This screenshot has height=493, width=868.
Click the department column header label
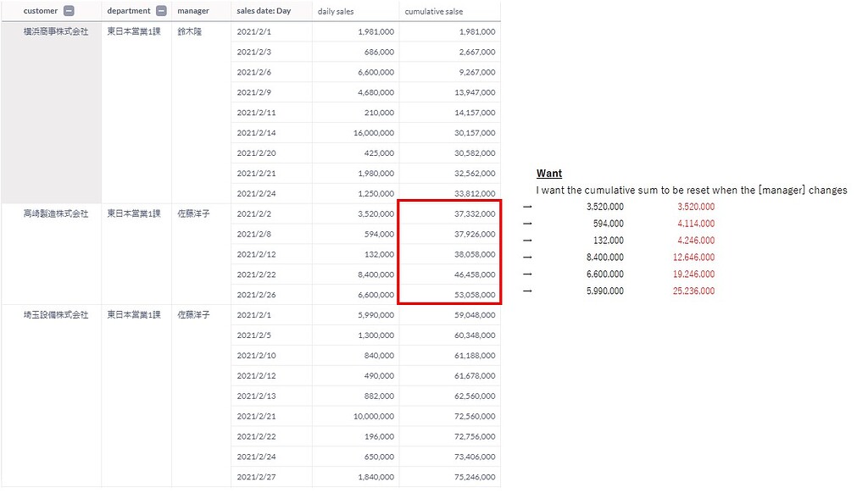point(128,11)
